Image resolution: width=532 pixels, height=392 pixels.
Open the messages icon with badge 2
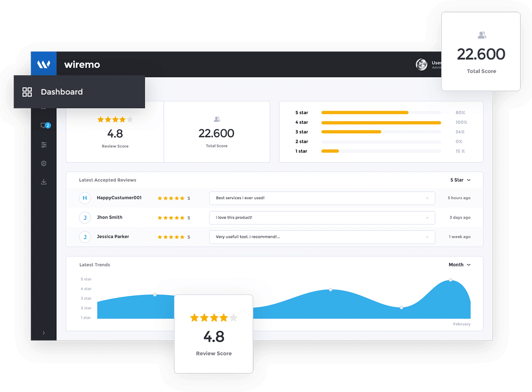(45, 126)
